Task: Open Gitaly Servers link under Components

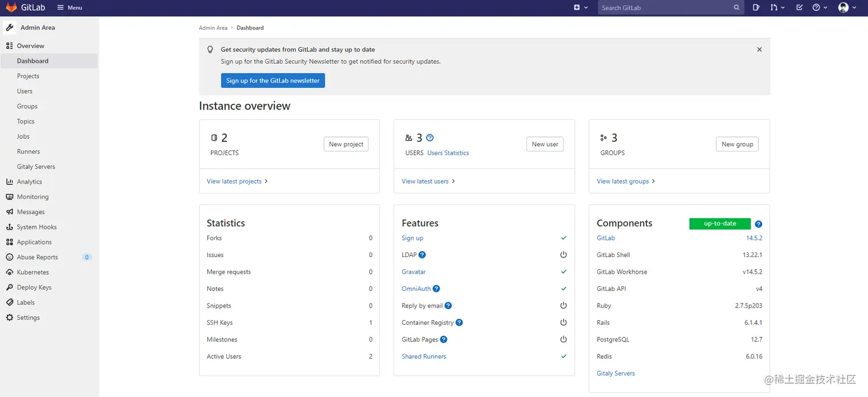Action: (616, 373)
